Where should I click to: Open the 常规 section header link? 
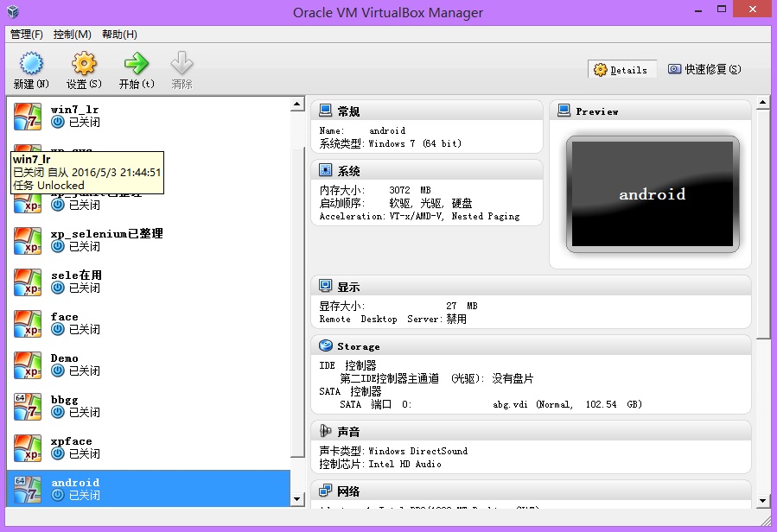point(348,112)
